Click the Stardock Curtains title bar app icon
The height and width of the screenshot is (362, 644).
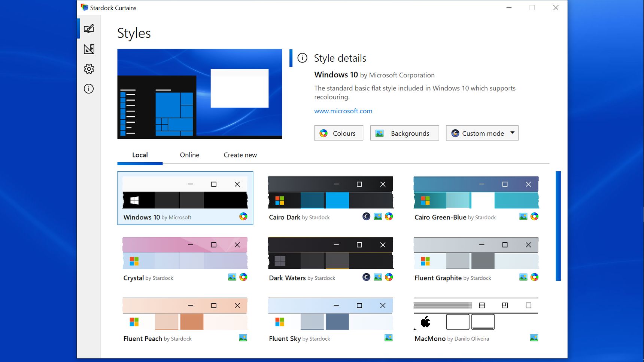[x=84, y=7]
